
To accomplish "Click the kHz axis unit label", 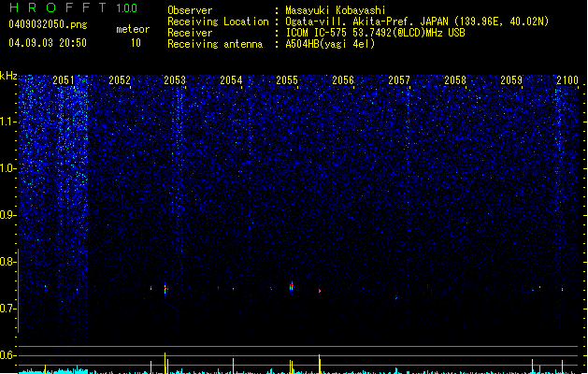I will point(8,76).
